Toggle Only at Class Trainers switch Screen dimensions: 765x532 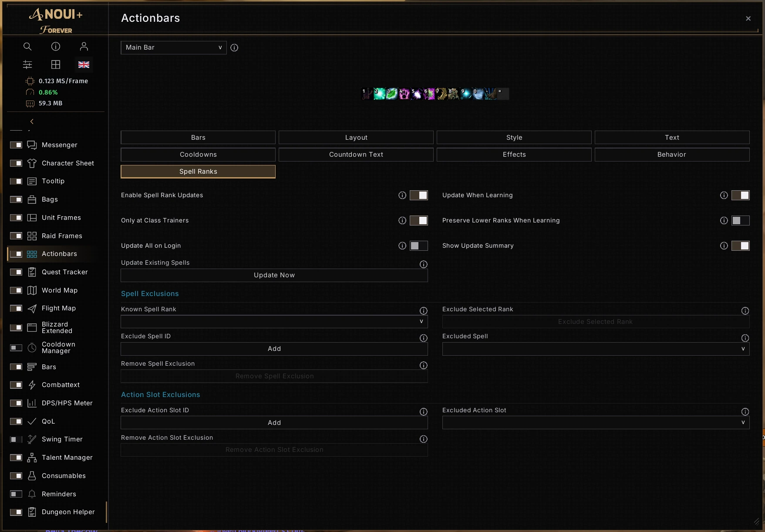(x=419, y=221)
